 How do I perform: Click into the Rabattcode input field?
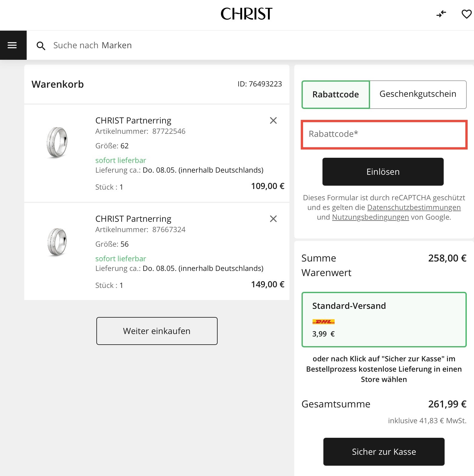[383, 134]
